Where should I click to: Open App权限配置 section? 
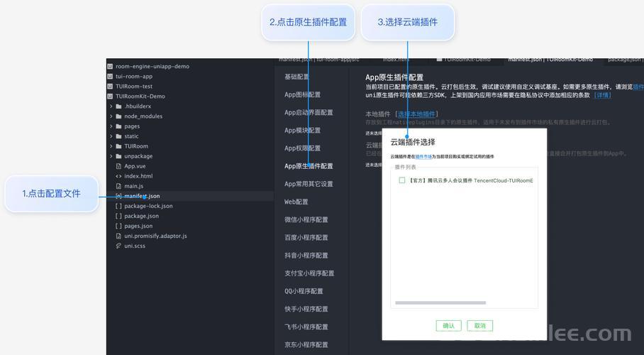(x=302, y=148)
